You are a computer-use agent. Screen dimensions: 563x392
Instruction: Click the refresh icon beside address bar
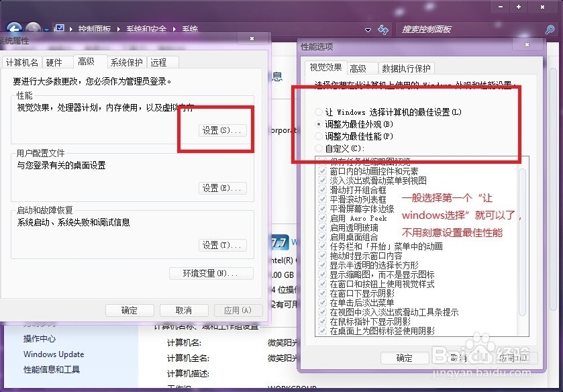(383, 30)
